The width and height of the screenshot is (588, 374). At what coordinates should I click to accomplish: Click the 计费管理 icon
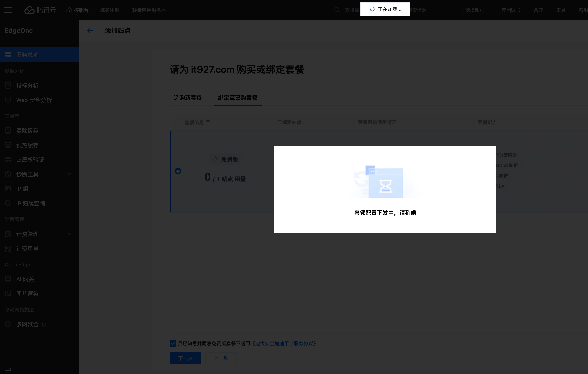point(8,234)
